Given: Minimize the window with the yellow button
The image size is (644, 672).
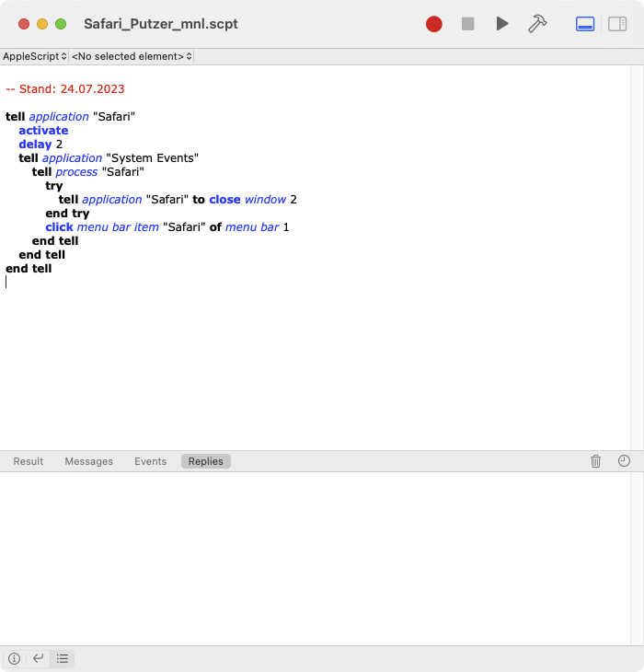Looking at the screenshot, I should point(42,24).
